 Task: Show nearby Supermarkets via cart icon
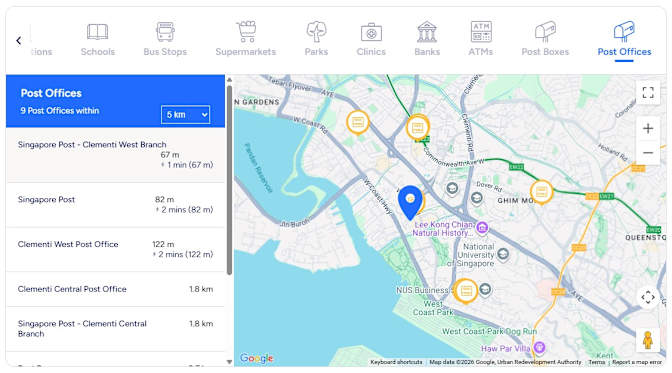click(246, 31)
